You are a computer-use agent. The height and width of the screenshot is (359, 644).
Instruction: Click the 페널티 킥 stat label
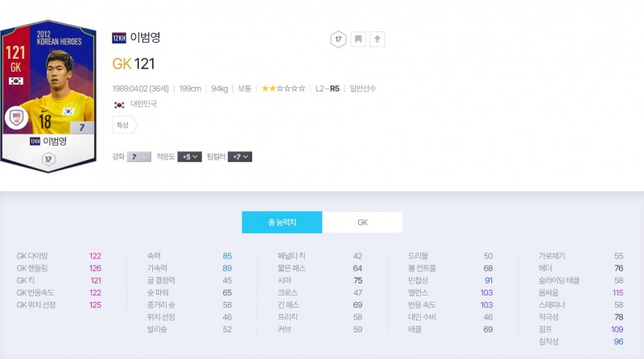(x=291, y=256)
